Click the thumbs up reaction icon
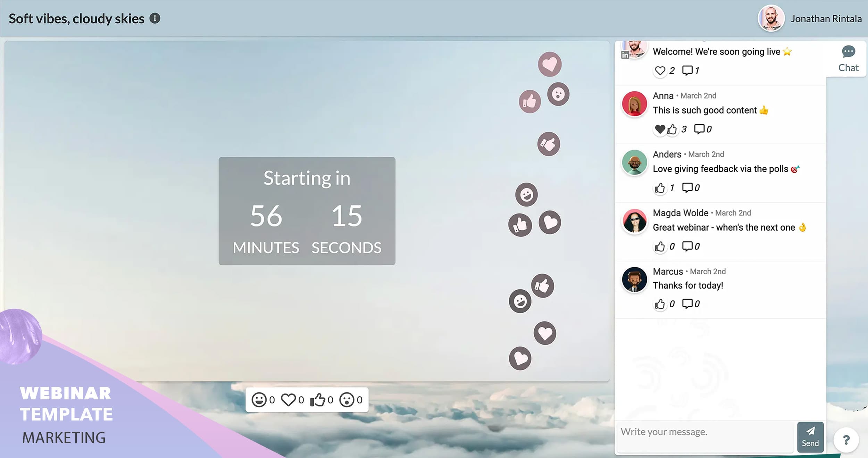 tap(318, 399)
